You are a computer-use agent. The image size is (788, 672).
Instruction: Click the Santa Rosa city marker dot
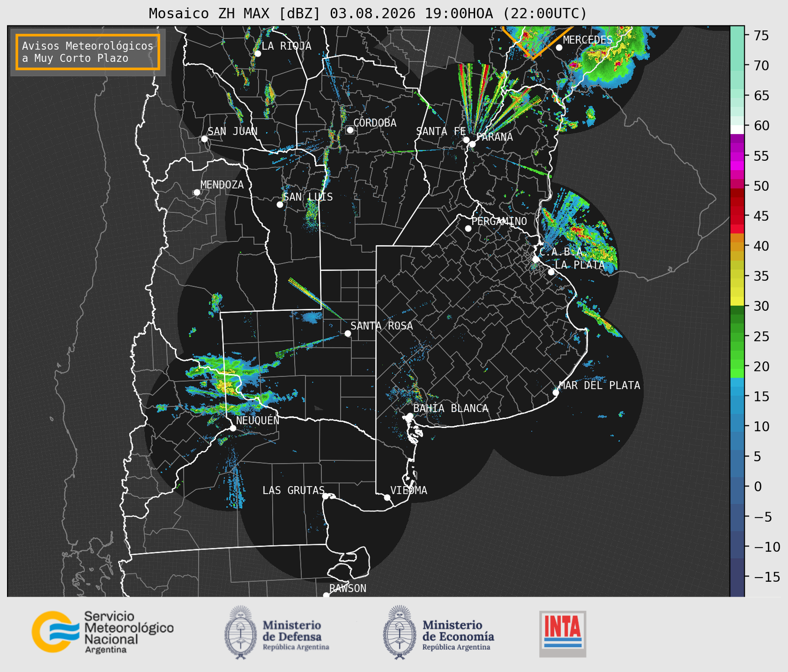[x=348, y=333]
